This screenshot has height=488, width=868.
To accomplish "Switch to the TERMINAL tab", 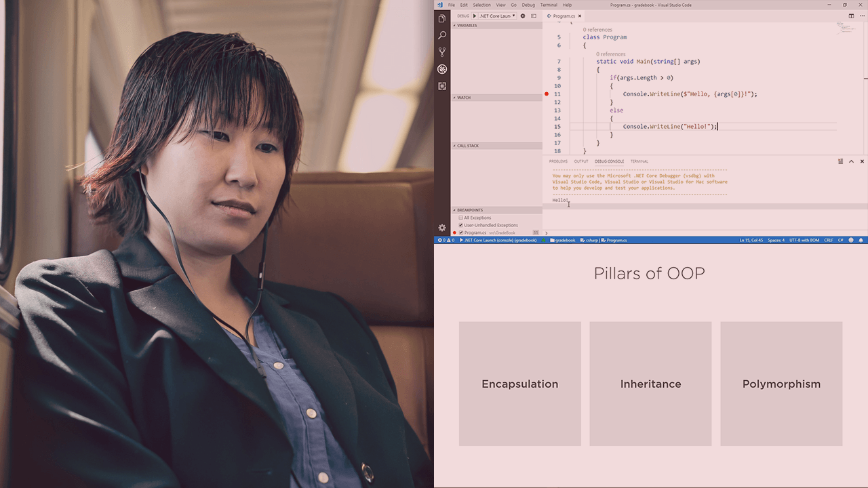I will tap(638, 161).
